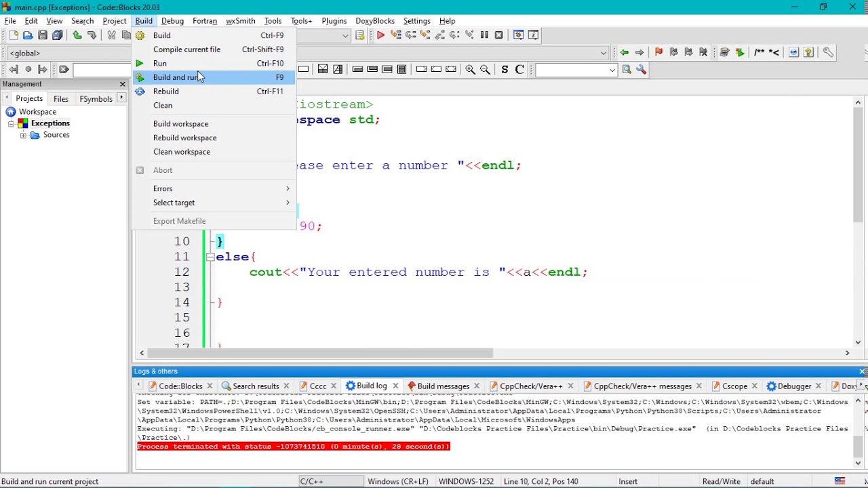Image resolution: width=868 pixels, height=488 pixels.
Task: Open the Debug menu
Action: tap(172, 21)
